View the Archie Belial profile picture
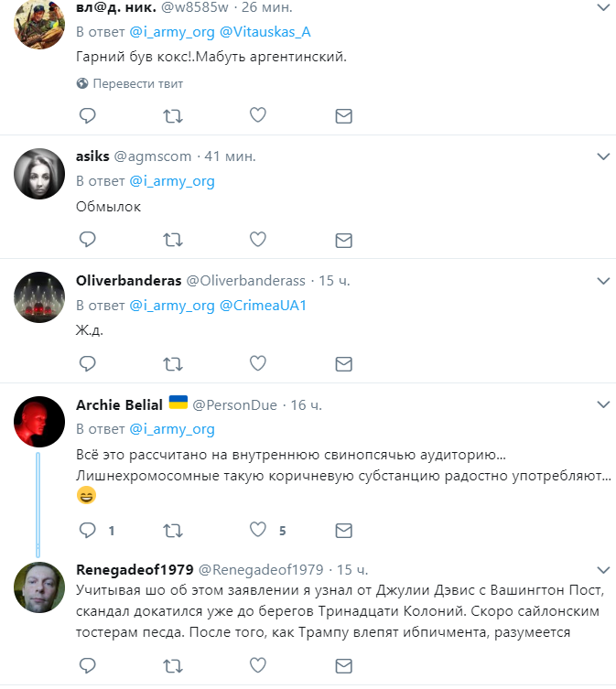 39,421
